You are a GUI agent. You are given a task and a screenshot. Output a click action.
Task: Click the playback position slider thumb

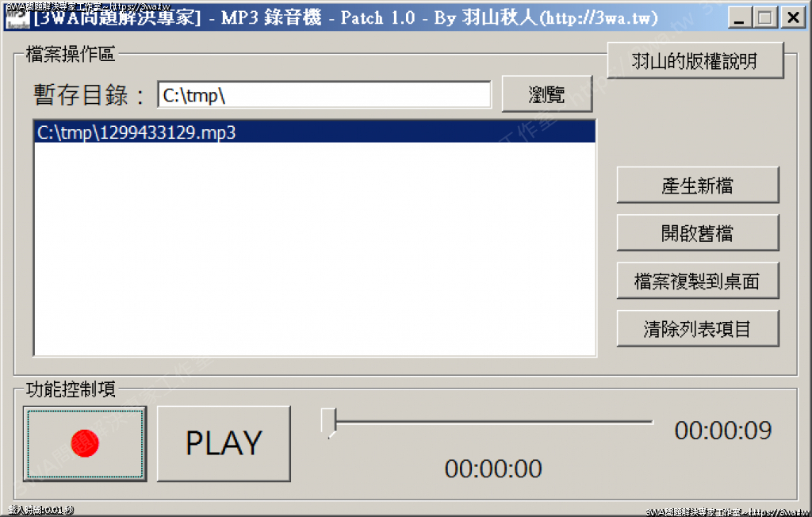(x=328, y=423)
